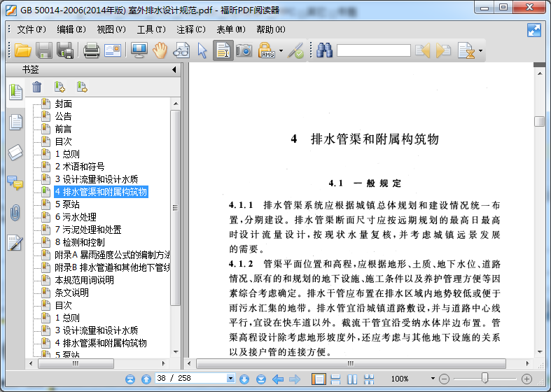551x392 pixels.
Task: Open the page number dropdown
Action: [230, 379]
